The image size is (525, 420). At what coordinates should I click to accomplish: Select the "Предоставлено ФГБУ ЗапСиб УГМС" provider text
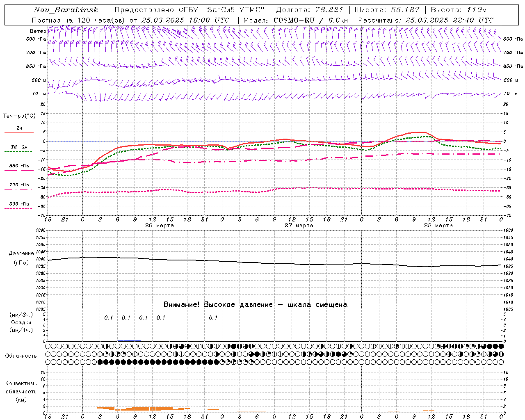click(190, 10)
